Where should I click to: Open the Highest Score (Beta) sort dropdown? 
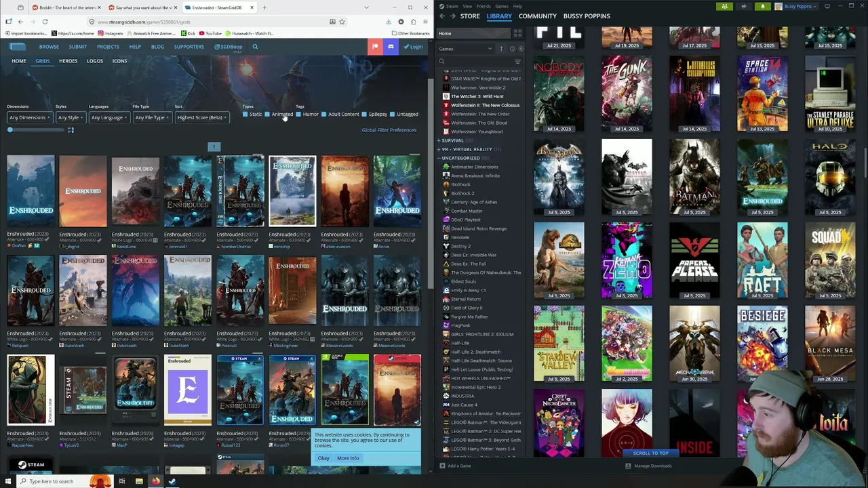[x=201, y=117]
